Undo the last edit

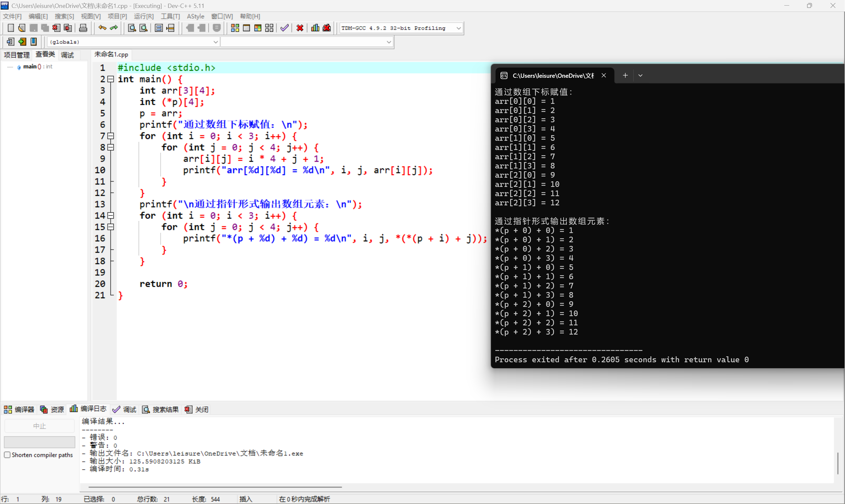pos(102,28)
